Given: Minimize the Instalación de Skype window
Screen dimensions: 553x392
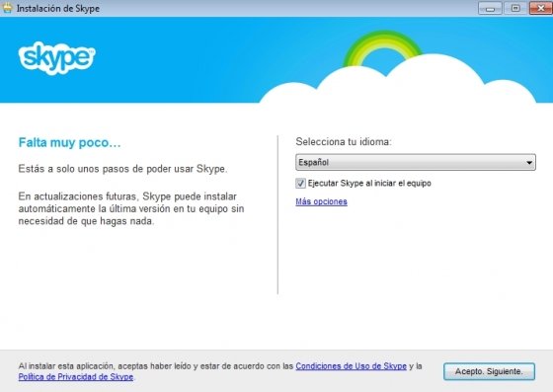Looking at the screenshot, I should (x=490, y=8).
